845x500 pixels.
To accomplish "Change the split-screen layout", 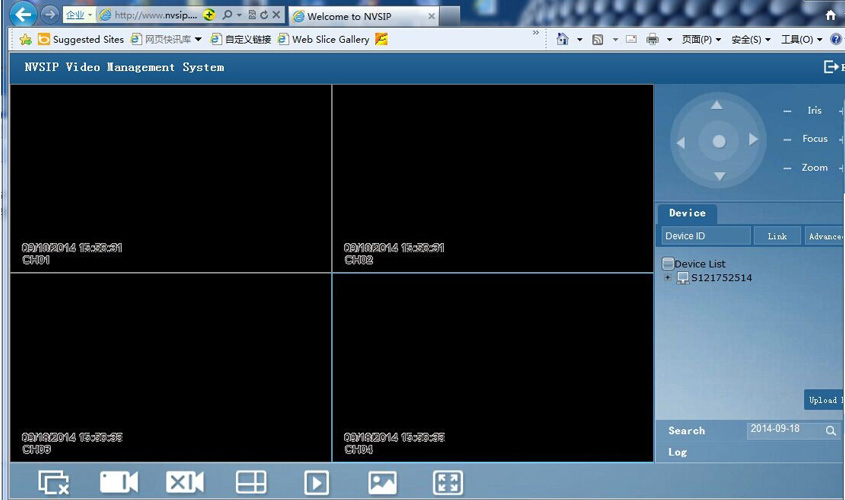I will 251,483.
